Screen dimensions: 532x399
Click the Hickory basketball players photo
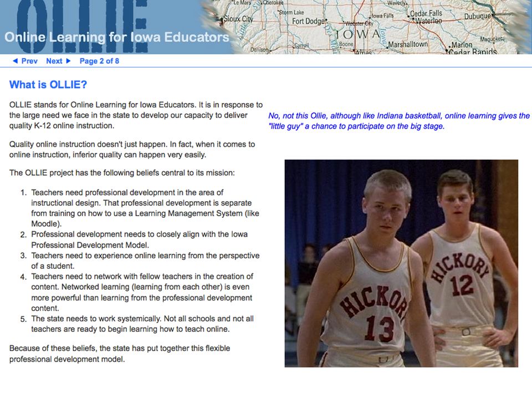tap(401, 263)
